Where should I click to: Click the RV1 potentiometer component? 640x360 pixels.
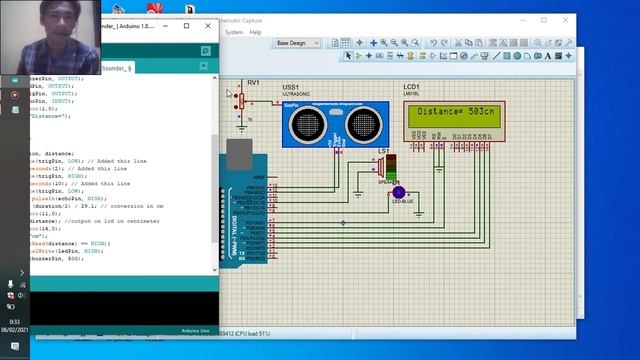pos(242,101)
